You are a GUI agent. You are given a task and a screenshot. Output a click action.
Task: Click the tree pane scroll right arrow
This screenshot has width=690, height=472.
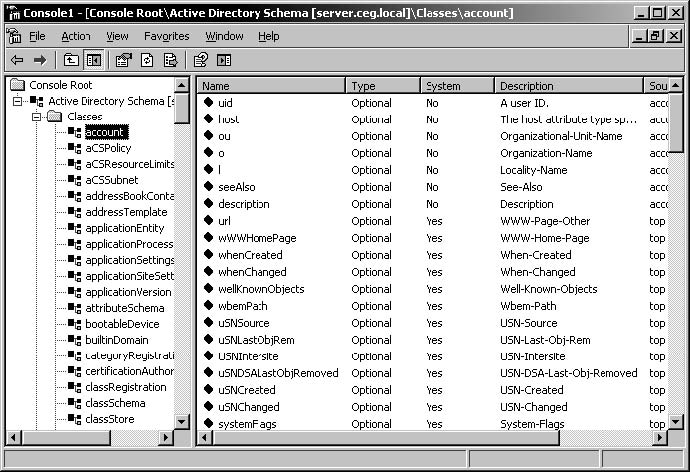point(165,437)
